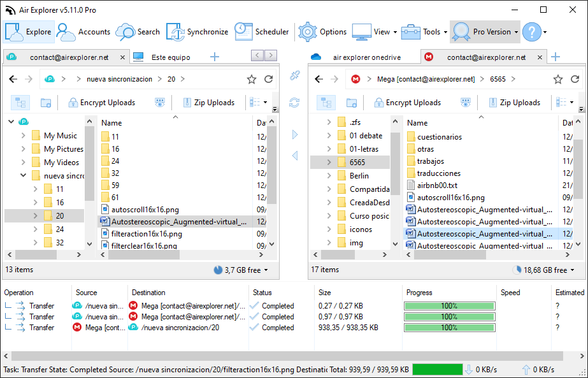This screenshot has width=588, height=378.
Task: Toggle Zip Uploads in left pane
Action: tap(209, 103)
